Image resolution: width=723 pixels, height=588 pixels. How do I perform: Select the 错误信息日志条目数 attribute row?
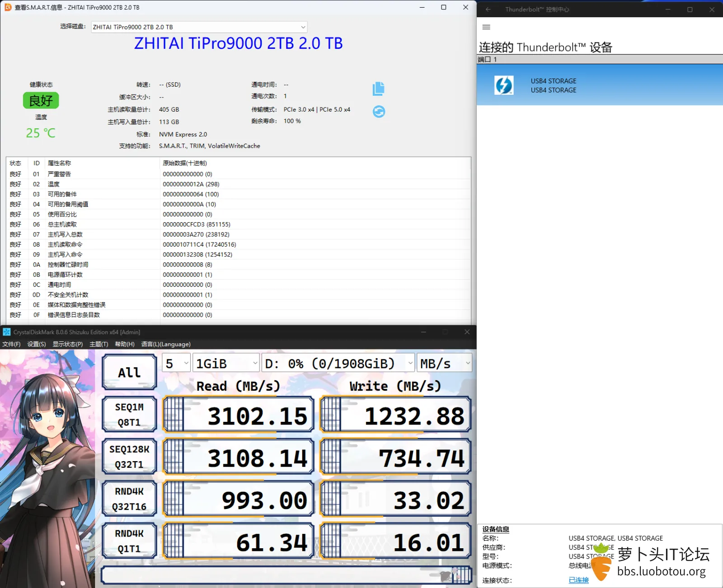point(238,315)
